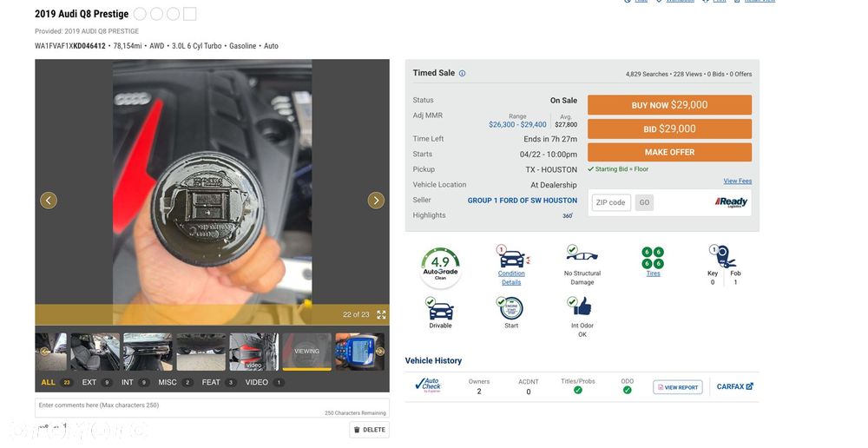
Task: Click the MAKE OFFER button
Action: click(x=669, y=152)
